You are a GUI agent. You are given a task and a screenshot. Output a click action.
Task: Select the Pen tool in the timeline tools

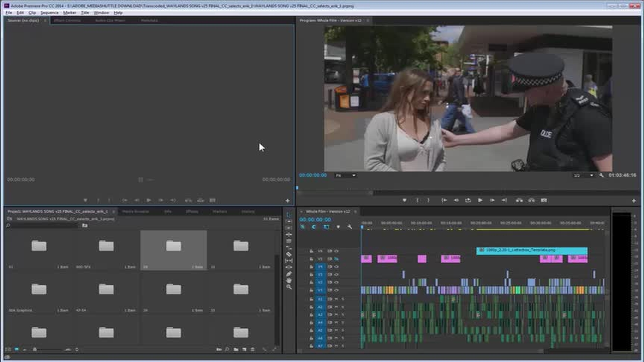(x=289, y=274)
